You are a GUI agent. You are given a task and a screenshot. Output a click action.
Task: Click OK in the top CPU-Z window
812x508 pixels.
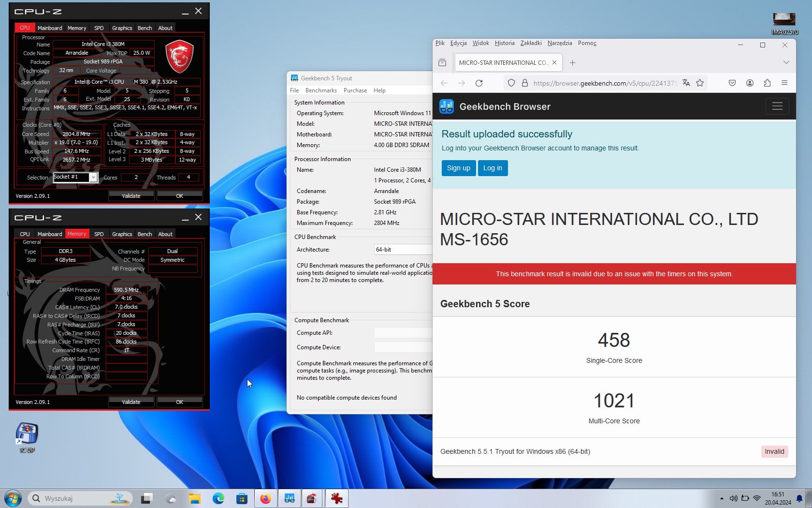pos(179,196)
